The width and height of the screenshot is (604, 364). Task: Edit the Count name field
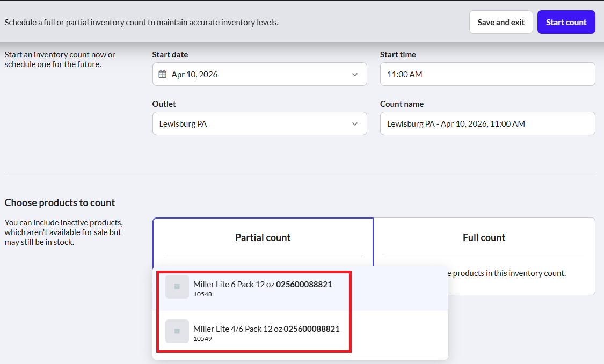(487, 123)
